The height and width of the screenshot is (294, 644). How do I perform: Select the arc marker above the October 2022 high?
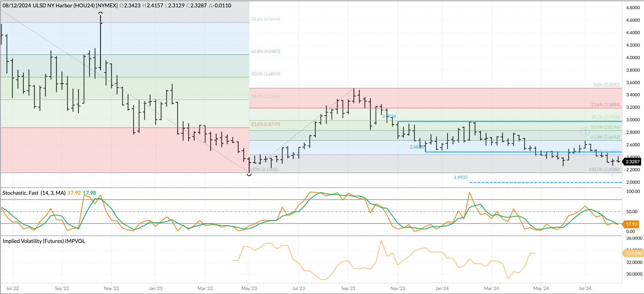point(100,13)
